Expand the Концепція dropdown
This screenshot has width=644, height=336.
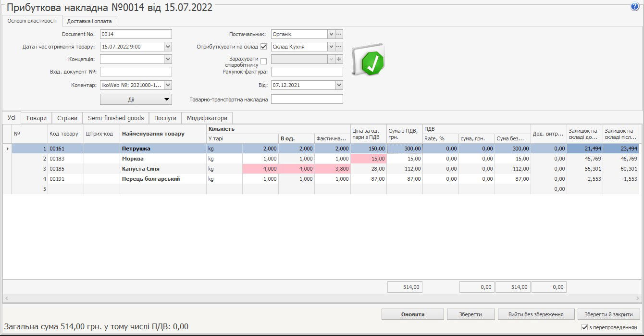[x=168, y=59]
